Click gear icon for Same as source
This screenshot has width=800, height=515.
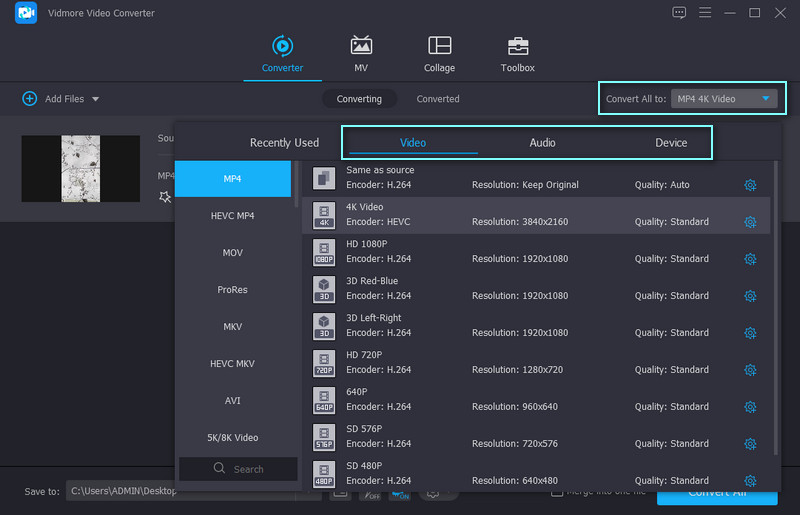point(750,185)
